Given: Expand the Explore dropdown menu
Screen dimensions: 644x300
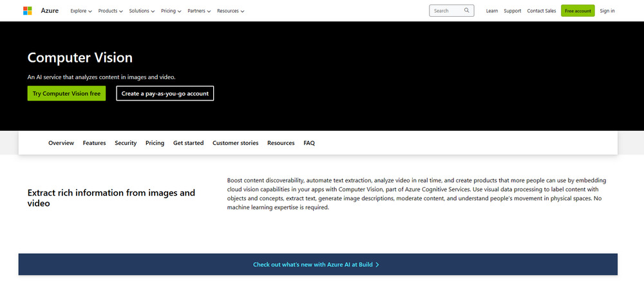Looking at the screenshot, I should click(x=81, y=11).
